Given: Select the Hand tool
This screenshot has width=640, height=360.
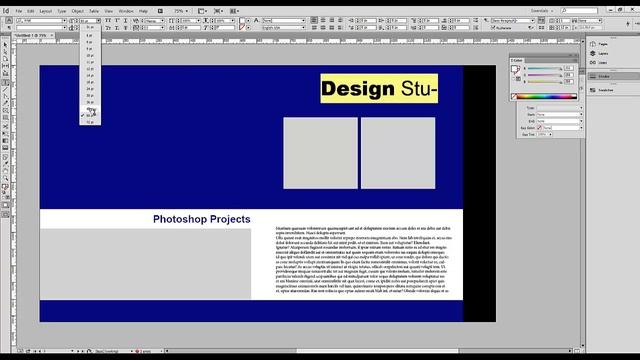Looking at the screenshot, I should click(5, 171).
